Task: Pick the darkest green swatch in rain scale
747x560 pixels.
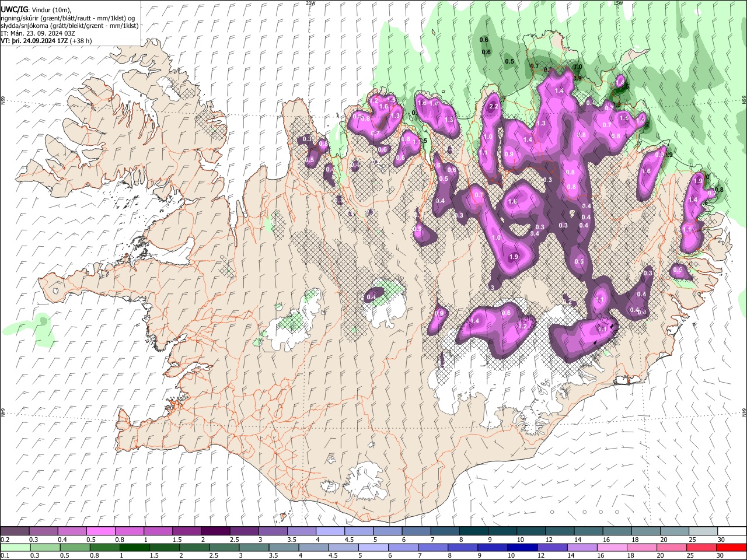Action: pos(134,547)
